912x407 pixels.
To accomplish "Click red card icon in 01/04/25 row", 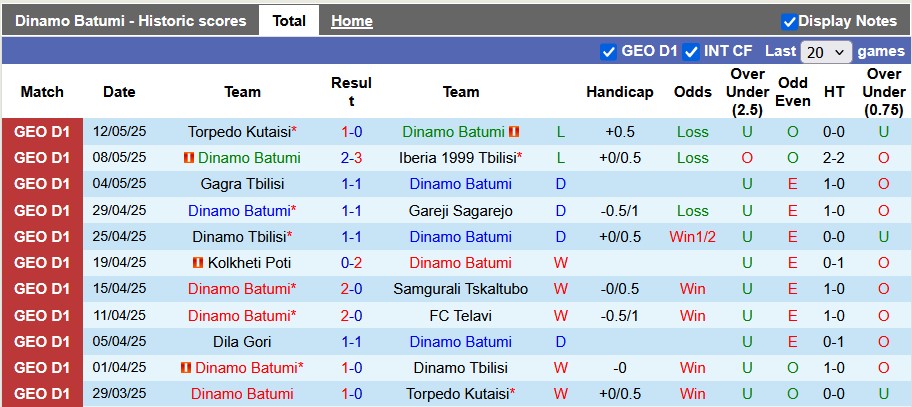I will 186,368.
